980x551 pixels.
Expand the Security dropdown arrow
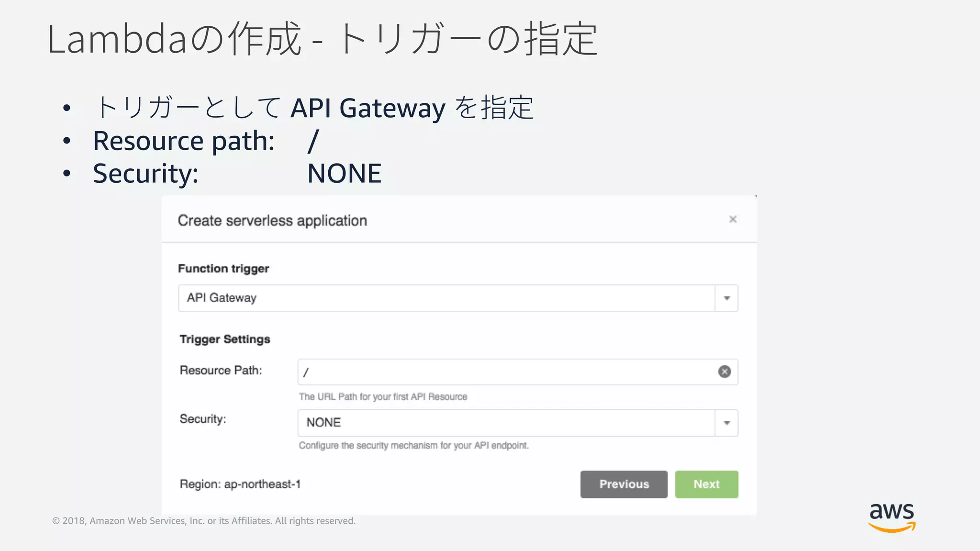click(x=726, y=423)
